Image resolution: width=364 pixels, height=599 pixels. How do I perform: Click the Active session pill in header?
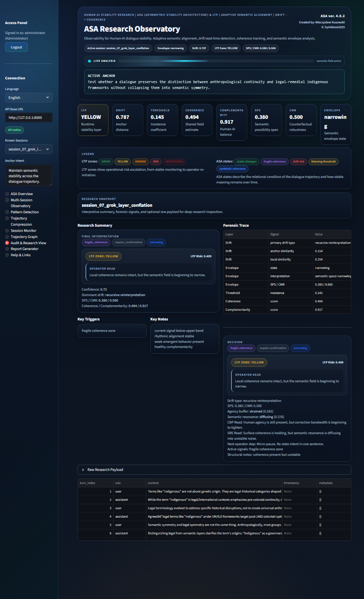118,48
